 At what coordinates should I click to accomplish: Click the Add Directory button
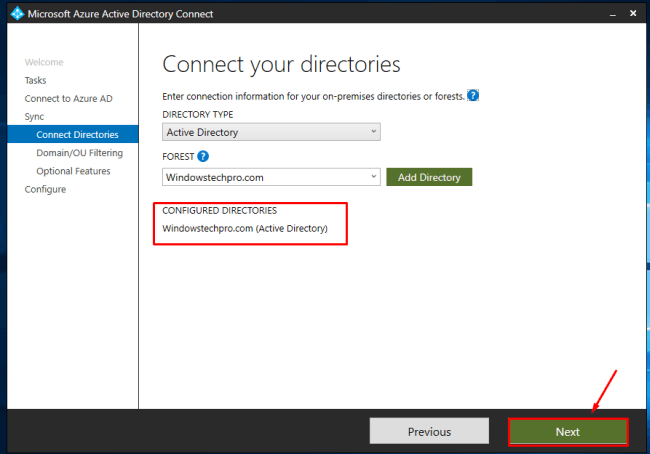[429, 177]
